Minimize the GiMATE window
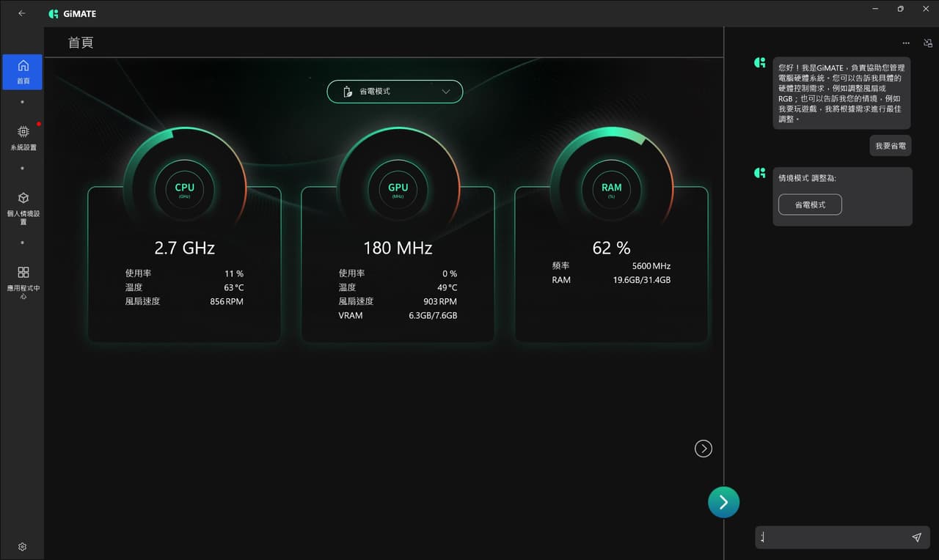Image resolution: width=939 pixels, height=560 pixels. click(x=875, y=9)
